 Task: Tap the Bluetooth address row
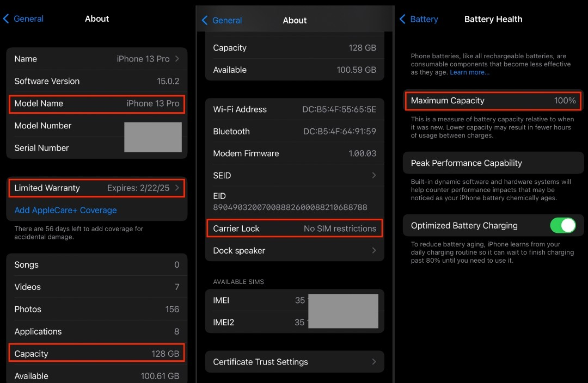295,131
